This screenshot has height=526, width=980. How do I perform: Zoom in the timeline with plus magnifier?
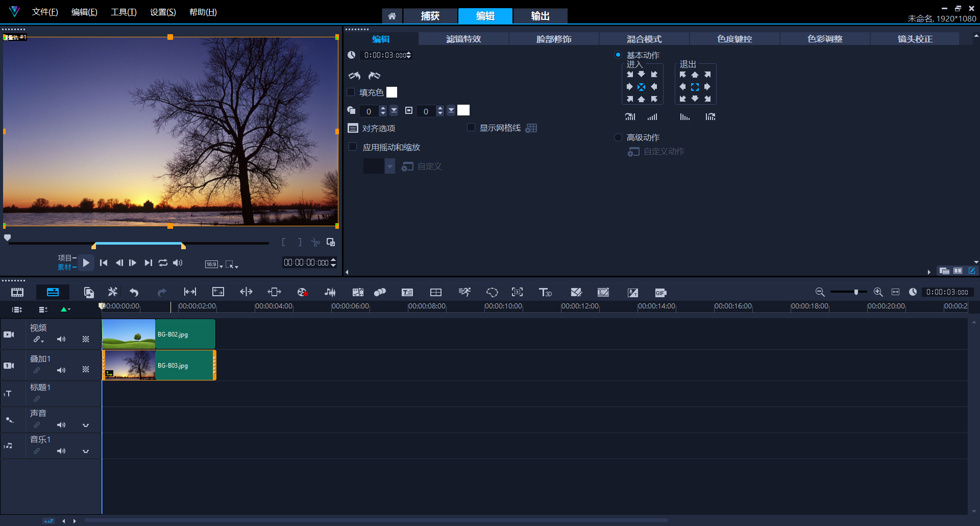tap(878, 292)
